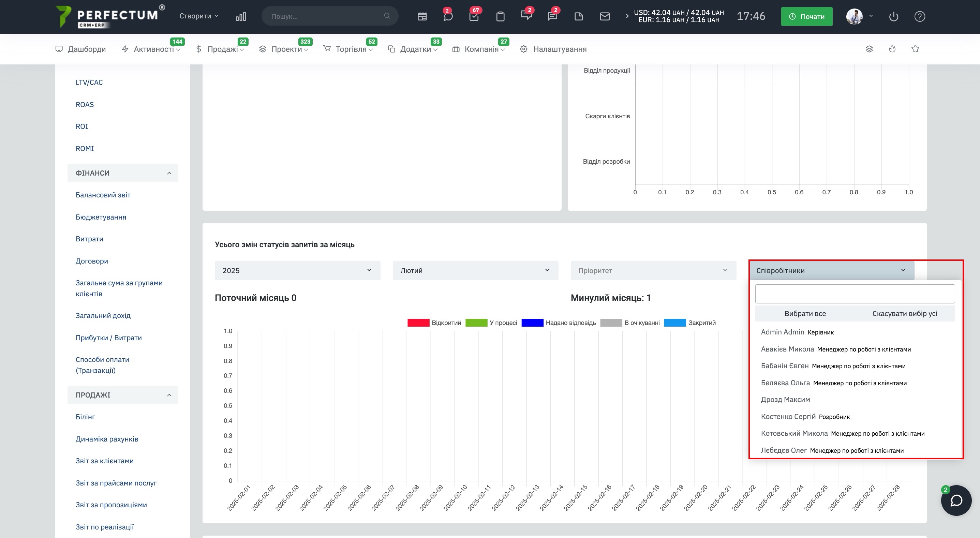The image size is (980, 538).
Task: Toggle the Відкритий legend series
Action: 434,323
